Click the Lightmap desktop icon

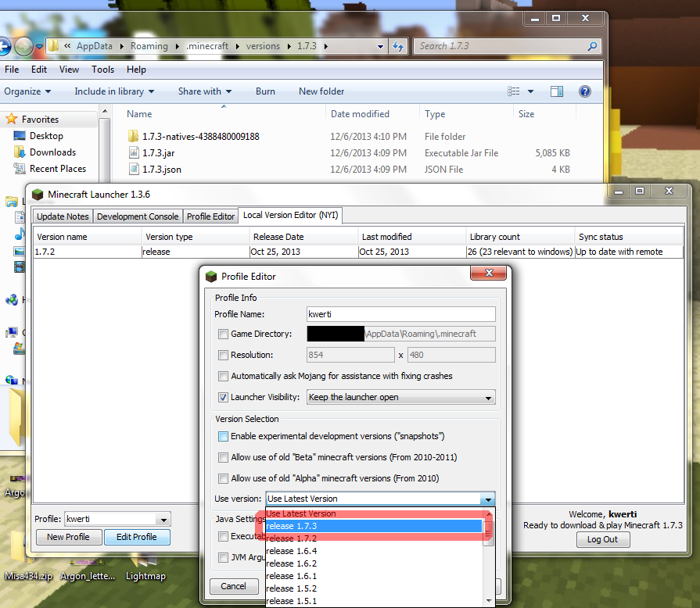(x=145, y=566)
